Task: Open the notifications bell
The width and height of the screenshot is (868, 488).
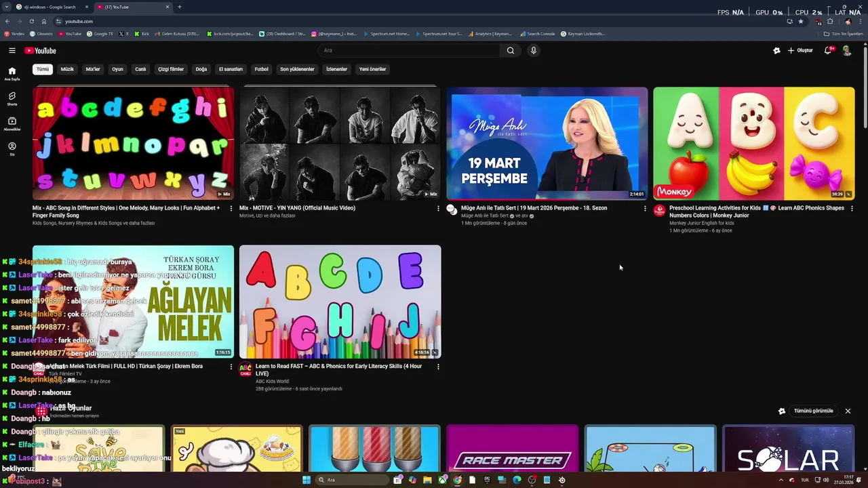Action: coord(828,50)
